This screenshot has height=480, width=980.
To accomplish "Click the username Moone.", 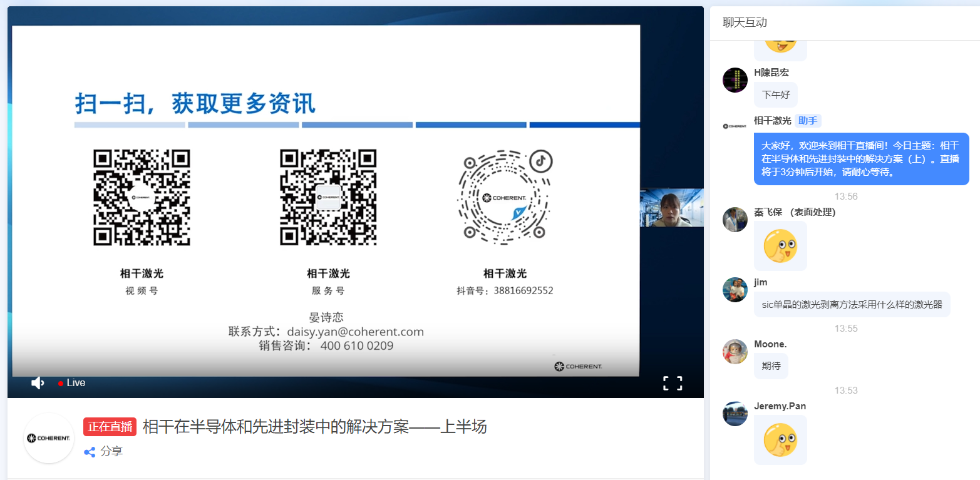I will coord(770,344).
